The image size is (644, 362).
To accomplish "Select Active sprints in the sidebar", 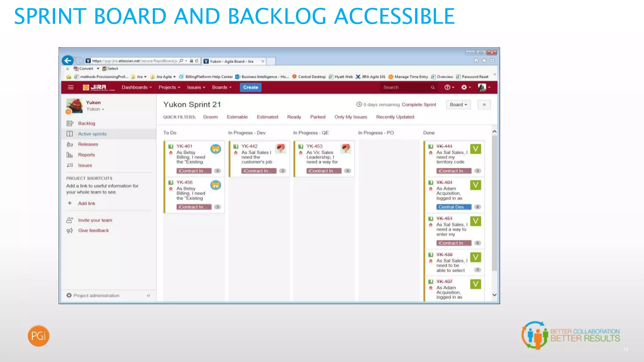I will pos(92,134).
